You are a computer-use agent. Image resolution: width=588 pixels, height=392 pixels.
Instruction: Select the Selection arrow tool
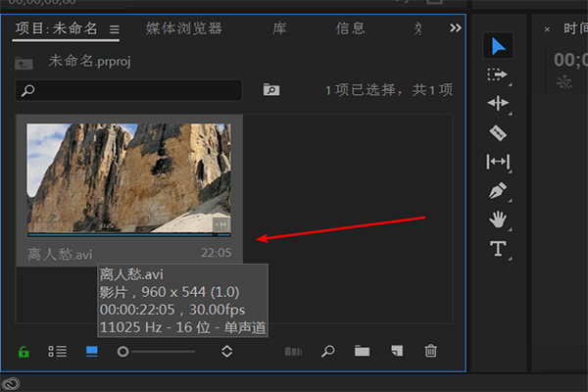pyautogui.click(x=498, y=46)
